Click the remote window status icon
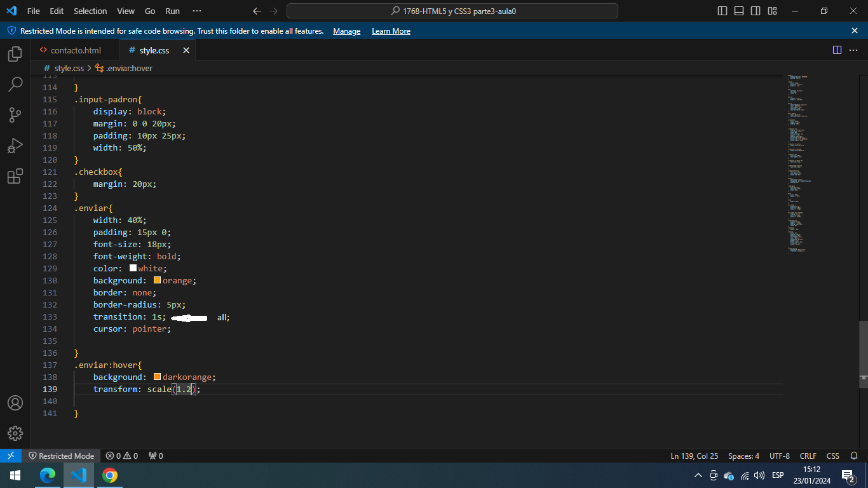Viewport: 868px width, 488px height. click(11, 456)
